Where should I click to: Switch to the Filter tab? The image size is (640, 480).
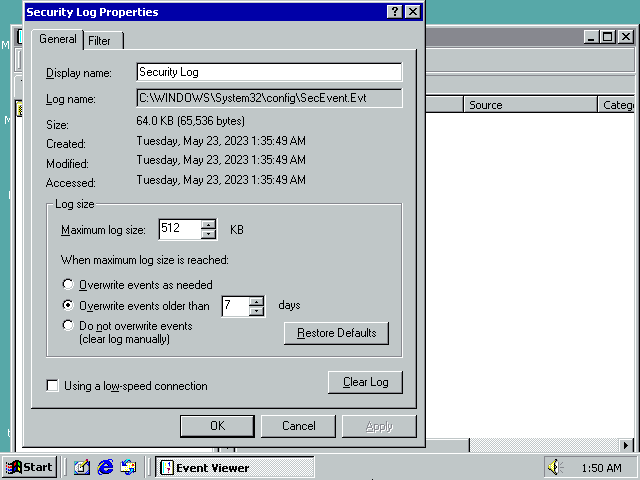103,41
